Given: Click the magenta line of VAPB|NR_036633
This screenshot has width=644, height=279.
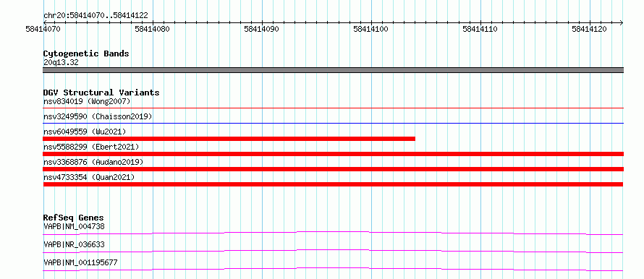Looking at the screenshot, I should [x=333, y=251].
